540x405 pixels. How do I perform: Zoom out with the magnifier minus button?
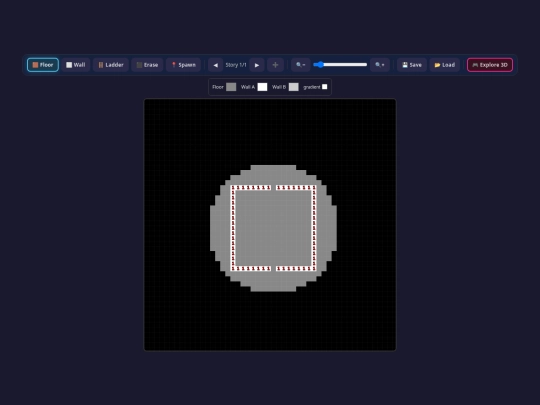301,65
